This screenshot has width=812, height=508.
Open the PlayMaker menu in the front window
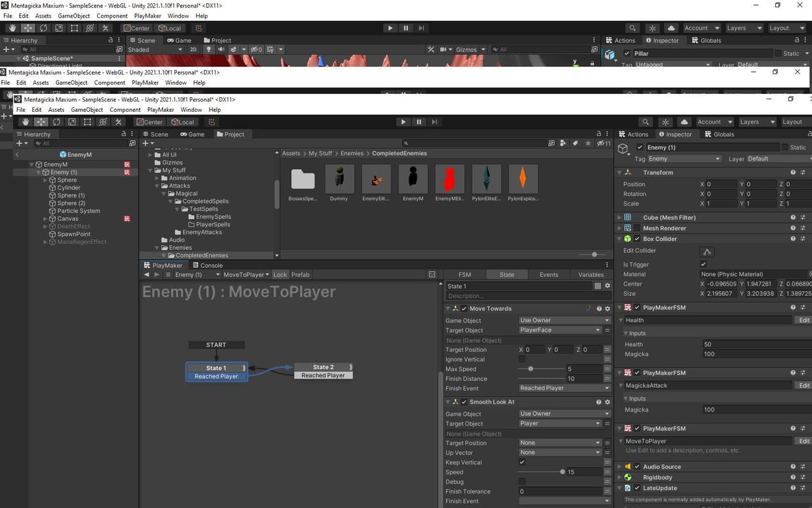(x=160, y=110)
